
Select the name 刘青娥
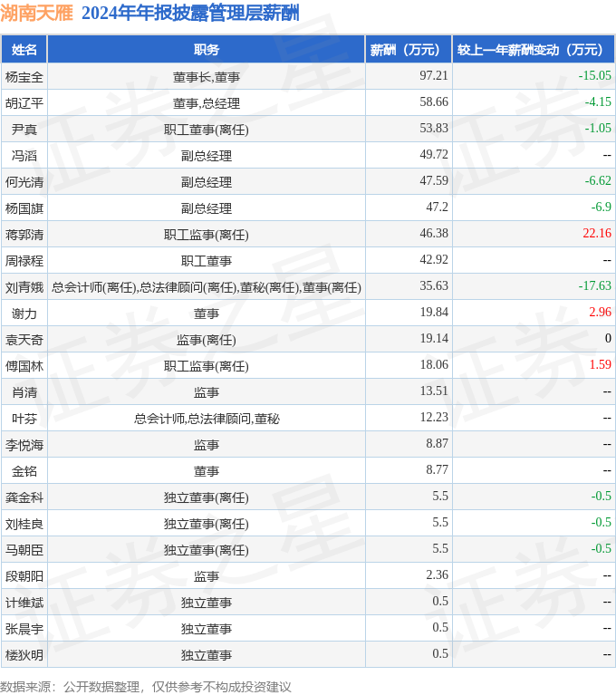coord(24,287)
